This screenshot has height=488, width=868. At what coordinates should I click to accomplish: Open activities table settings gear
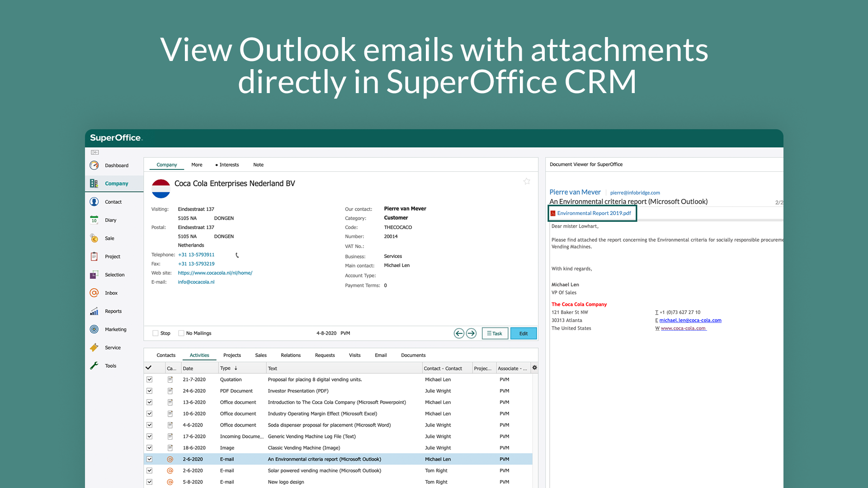point(534,368)
